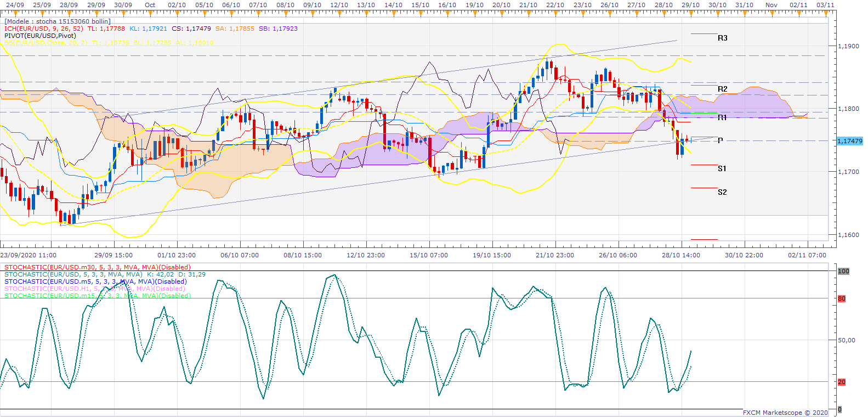Click the R3 pivot resistance label
This screenshot has height=417, width=868.
point(723,38)
